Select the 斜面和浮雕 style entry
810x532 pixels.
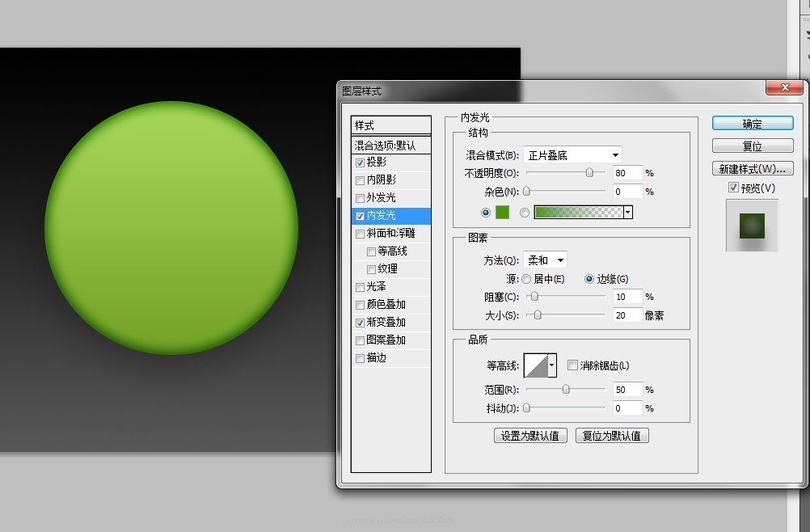(x=386, y=233)
